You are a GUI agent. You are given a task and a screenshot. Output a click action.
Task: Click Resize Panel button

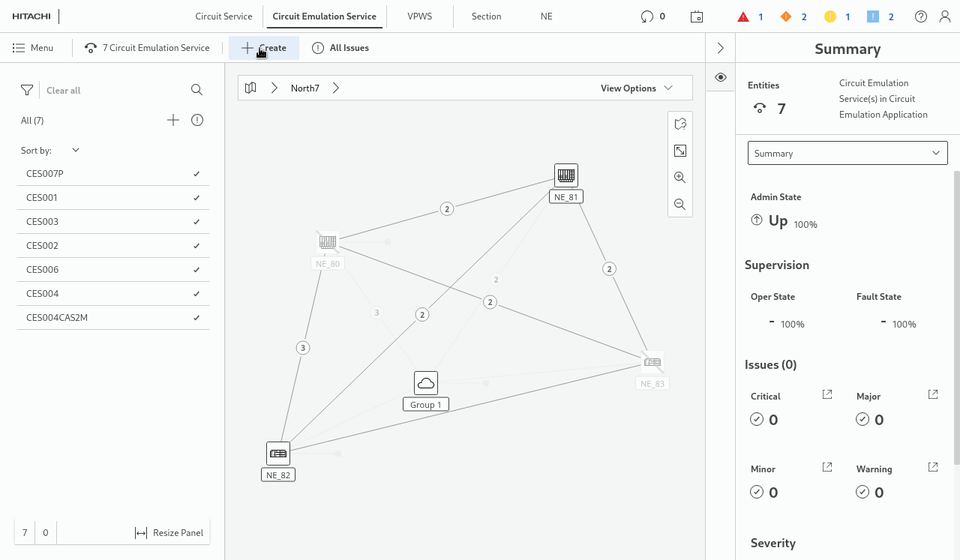click(x=169, y=532)
